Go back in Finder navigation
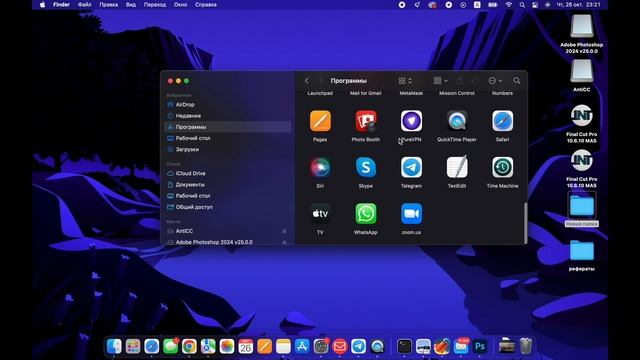 (307, 81)
